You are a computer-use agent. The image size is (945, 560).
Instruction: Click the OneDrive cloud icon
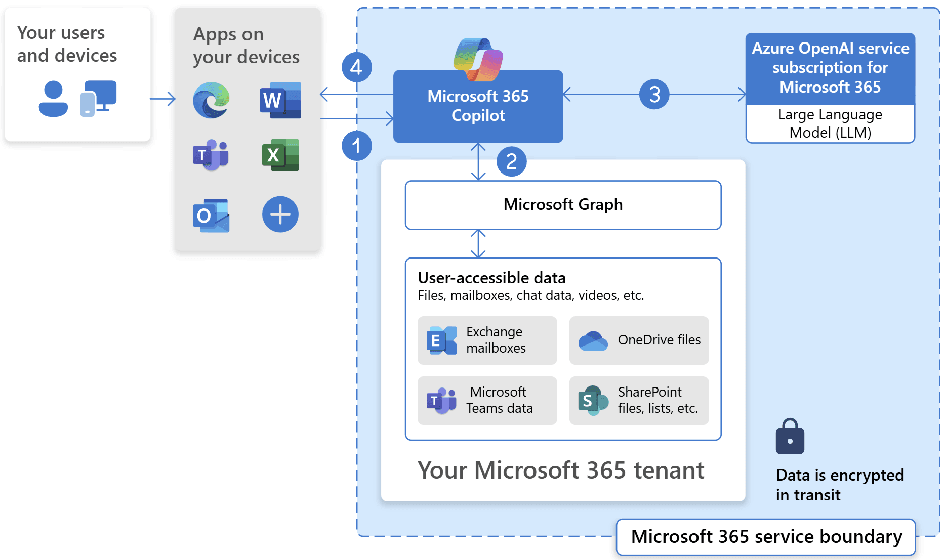[593, 341]
